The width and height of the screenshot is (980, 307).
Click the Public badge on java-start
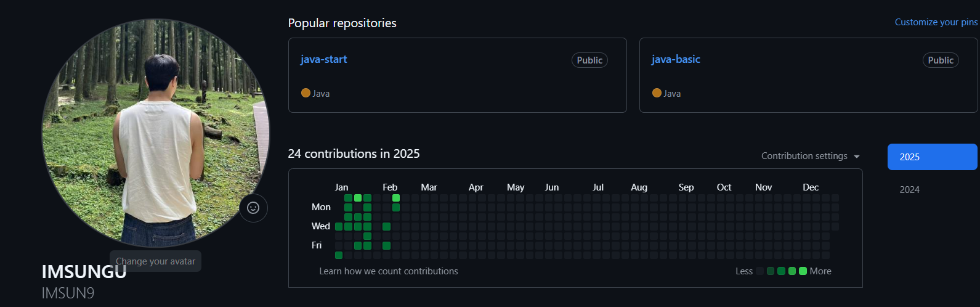click(589, 60)
